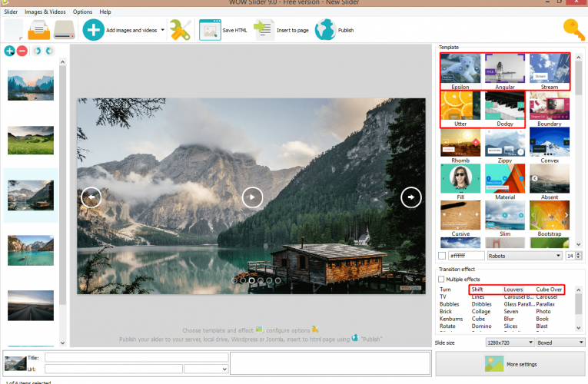Select the Slim template
Viewport: 588px width, 384px height.
[505, 219]
